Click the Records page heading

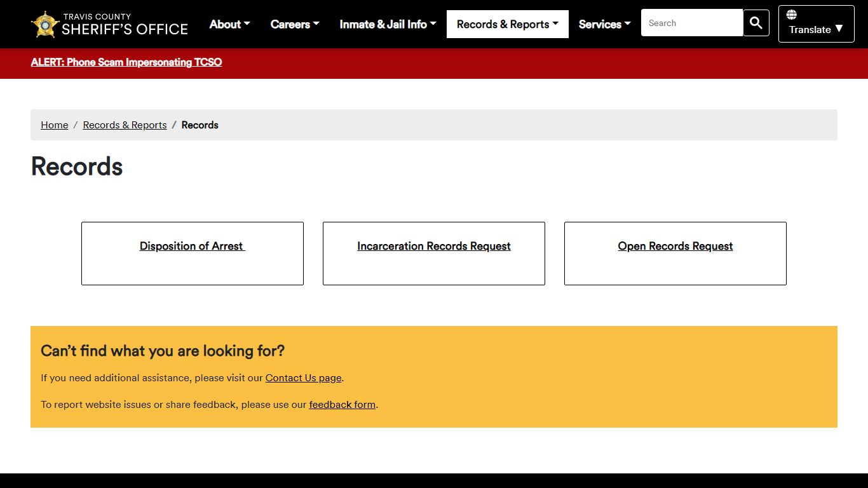(77, 166)
